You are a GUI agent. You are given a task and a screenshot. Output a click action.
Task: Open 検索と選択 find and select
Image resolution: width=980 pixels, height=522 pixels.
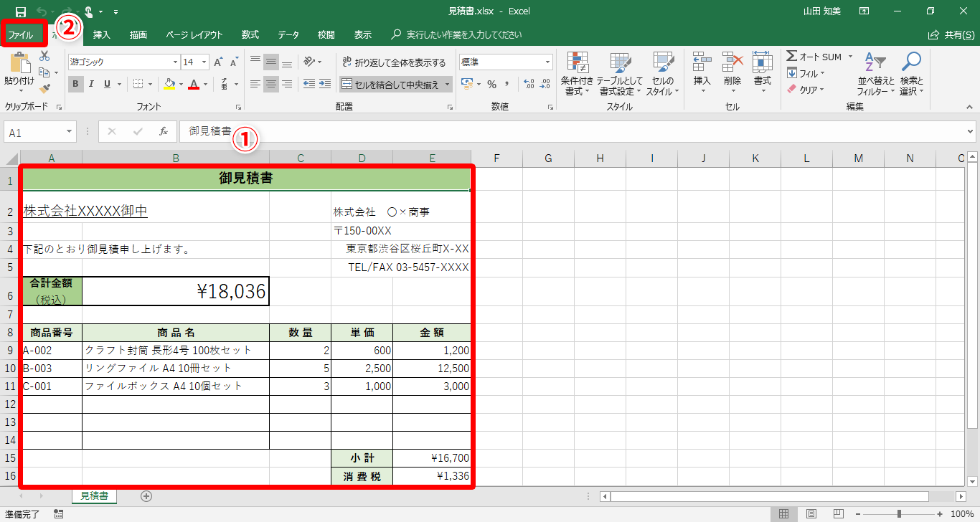(911, 74)
